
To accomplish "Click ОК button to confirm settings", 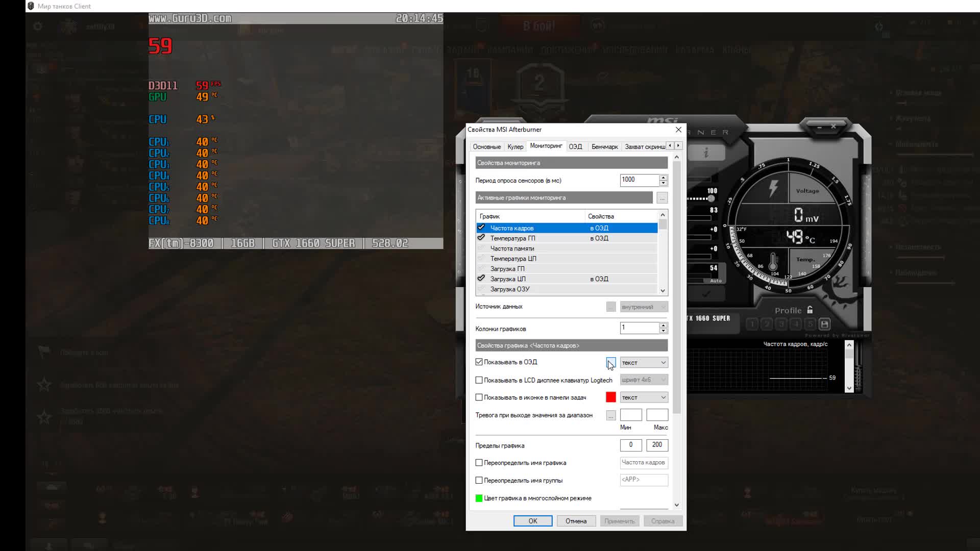I will [532, 521].
